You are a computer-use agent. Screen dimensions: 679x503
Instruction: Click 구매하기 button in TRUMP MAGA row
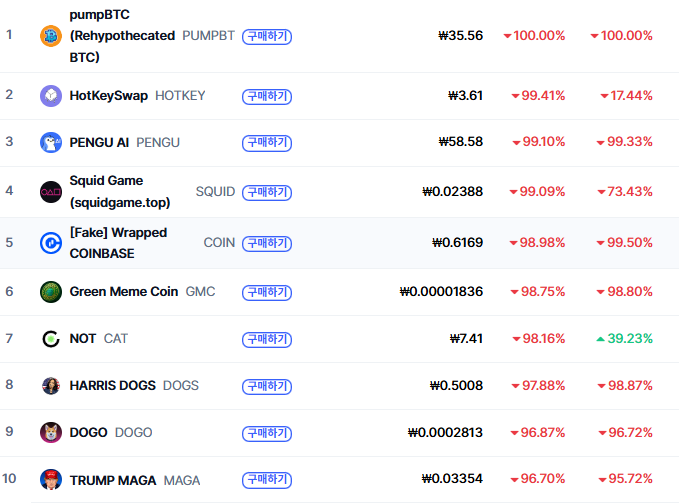267,480
